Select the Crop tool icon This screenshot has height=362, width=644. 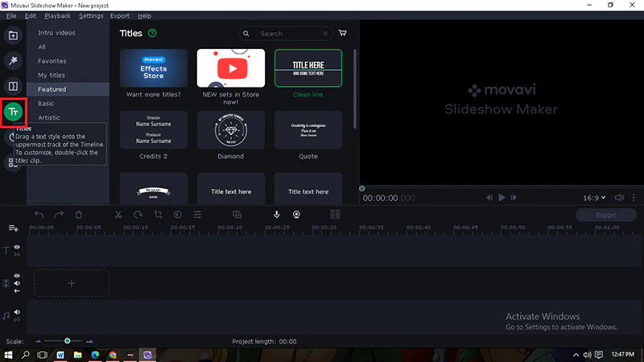(158, 214)
